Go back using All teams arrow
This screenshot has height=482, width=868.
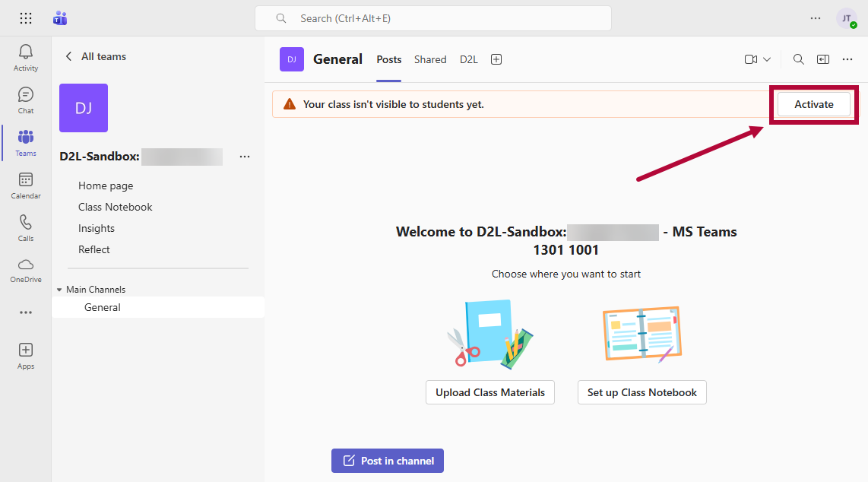click(x=68, y=56)
